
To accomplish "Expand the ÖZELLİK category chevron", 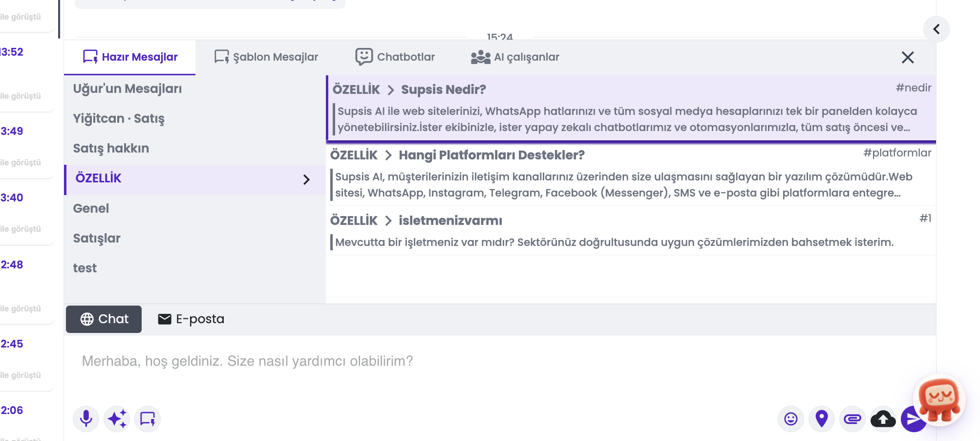I will 306,180.
